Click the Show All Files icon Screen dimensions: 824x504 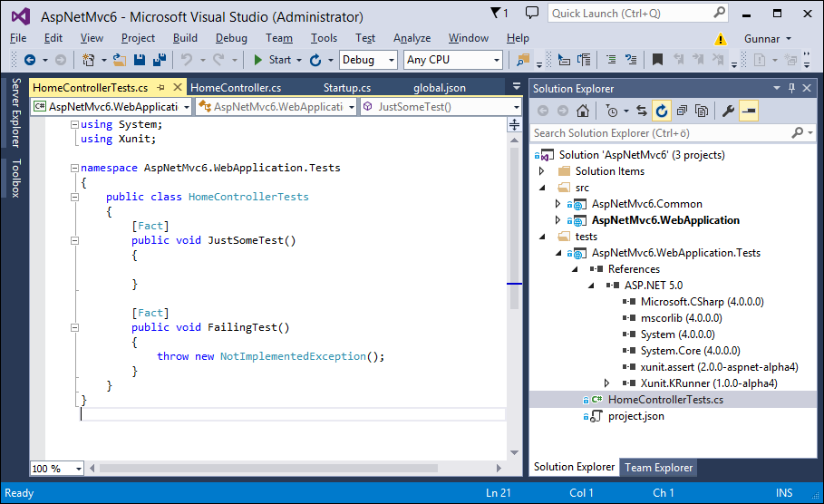702,111
